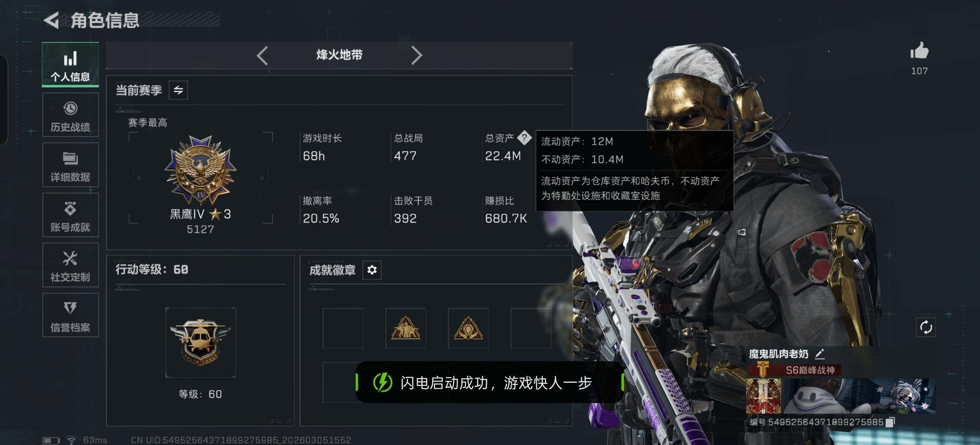Open the 详细数据 tab
The image size is (980, 445).
pyautogui.click(x=71, y=165)
